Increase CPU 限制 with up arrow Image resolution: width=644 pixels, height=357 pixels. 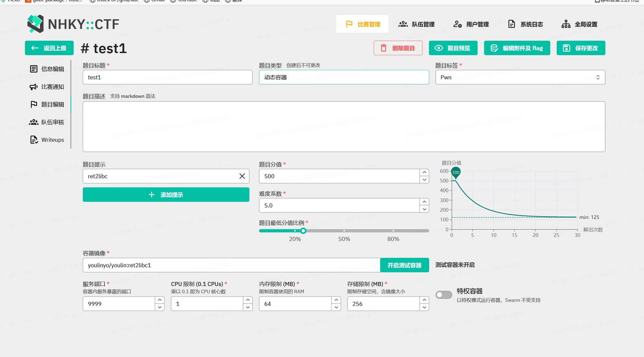point(248,300)
